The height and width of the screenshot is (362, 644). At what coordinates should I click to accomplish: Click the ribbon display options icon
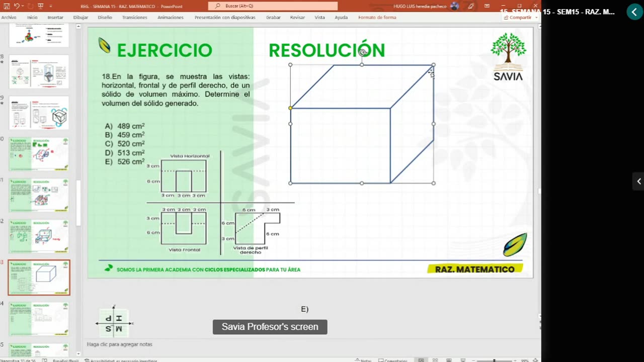tap(487, 6)
